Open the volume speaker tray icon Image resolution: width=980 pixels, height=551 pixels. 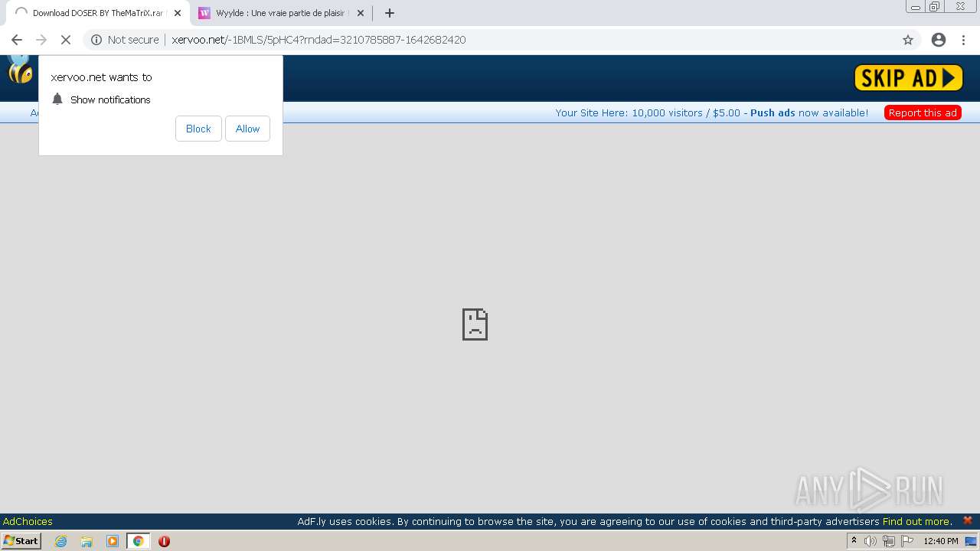[871, 541]
